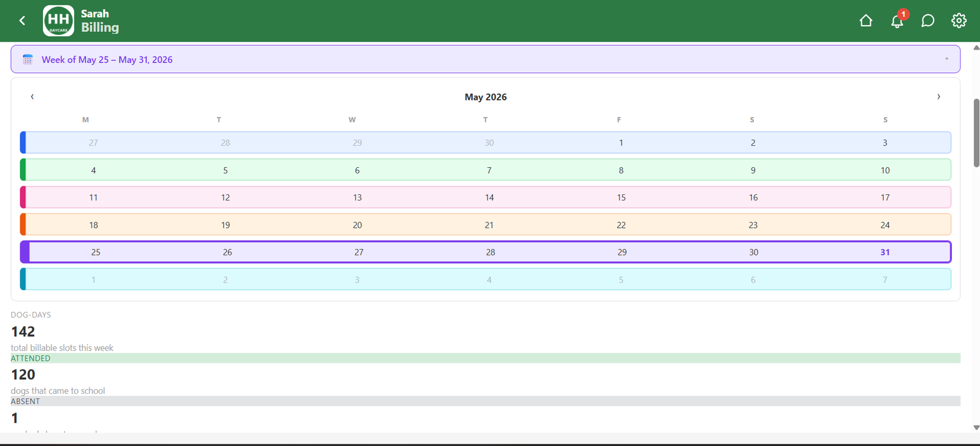Select May 14 in the calendar
980x446 pixels.
[x=489, y=197]
